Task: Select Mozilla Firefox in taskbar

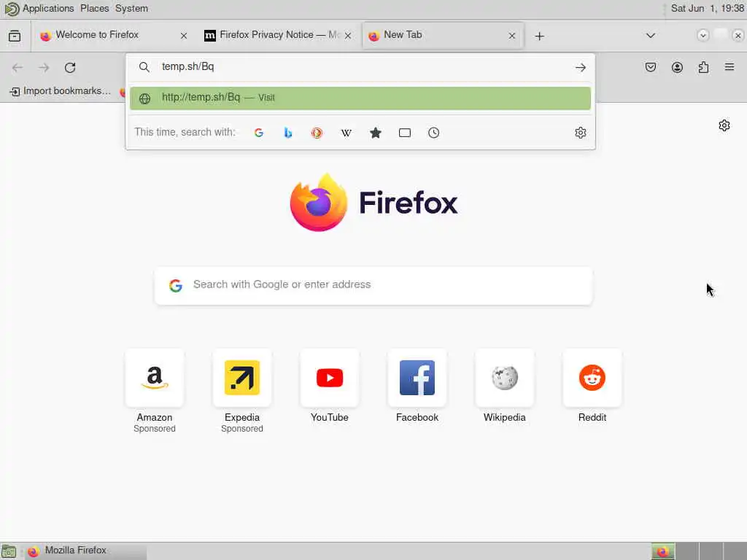Action: click(x=85, y=551)
